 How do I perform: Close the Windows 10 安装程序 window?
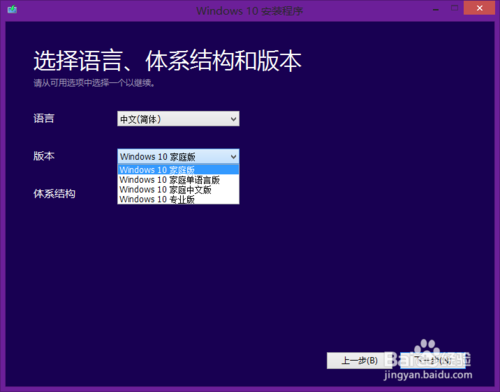(479, 8)
